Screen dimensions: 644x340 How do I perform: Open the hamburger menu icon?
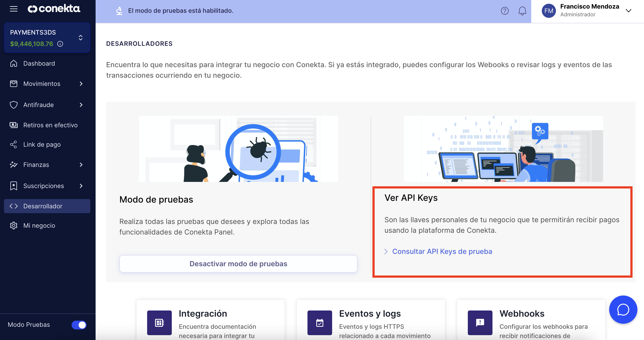click(13, 9)
